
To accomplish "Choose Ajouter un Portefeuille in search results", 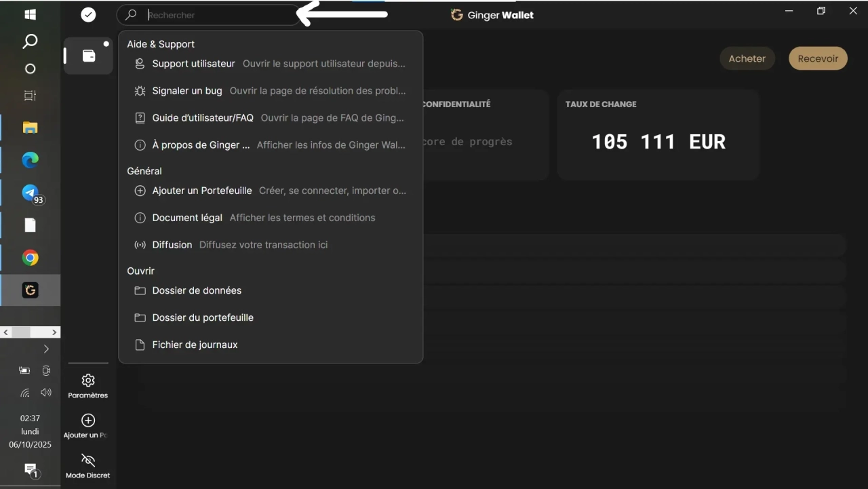I will (271, 191).
